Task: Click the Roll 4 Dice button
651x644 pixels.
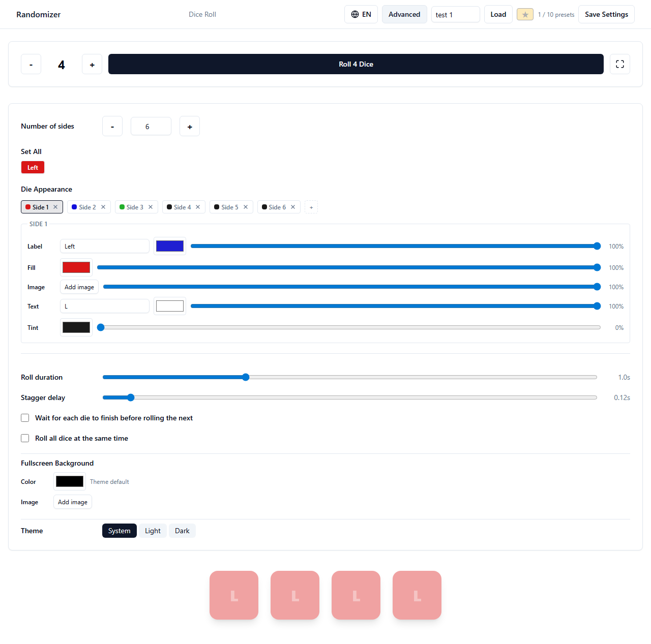Action: pyautogui.click(x=356, y=64)
